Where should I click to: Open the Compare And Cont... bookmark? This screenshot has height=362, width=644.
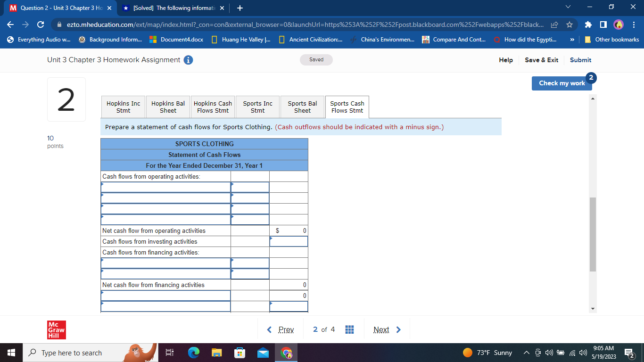454,40
